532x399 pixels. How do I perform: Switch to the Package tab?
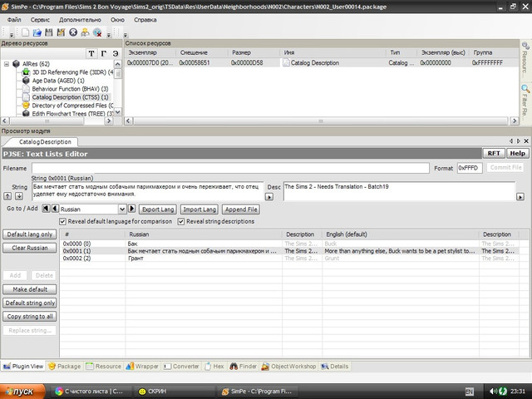[65, 367]
